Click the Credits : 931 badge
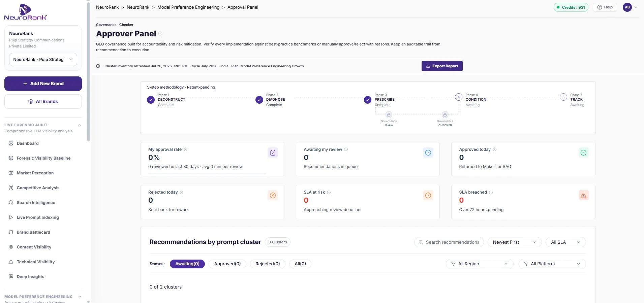Viewport: 644px width, 303px height. (571, 7)
